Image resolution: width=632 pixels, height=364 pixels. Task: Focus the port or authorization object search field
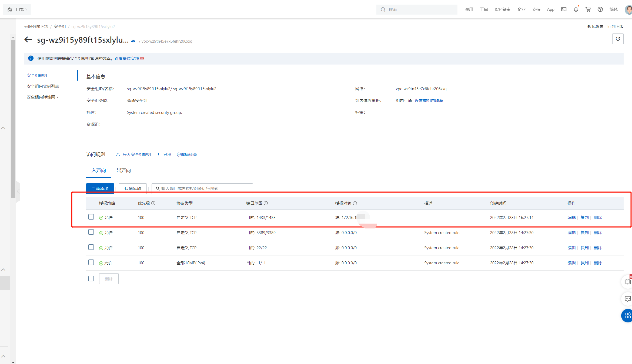coord(202,188)
